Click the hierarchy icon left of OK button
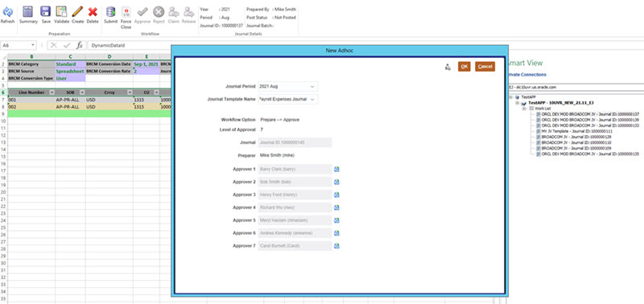 click(x=448, y=67)
